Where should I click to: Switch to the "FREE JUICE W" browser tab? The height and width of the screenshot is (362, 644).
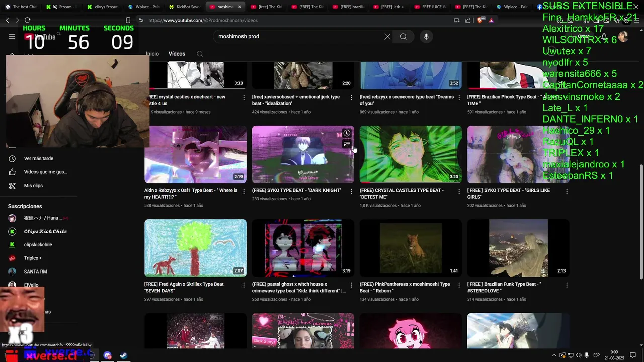click(431, 7)
